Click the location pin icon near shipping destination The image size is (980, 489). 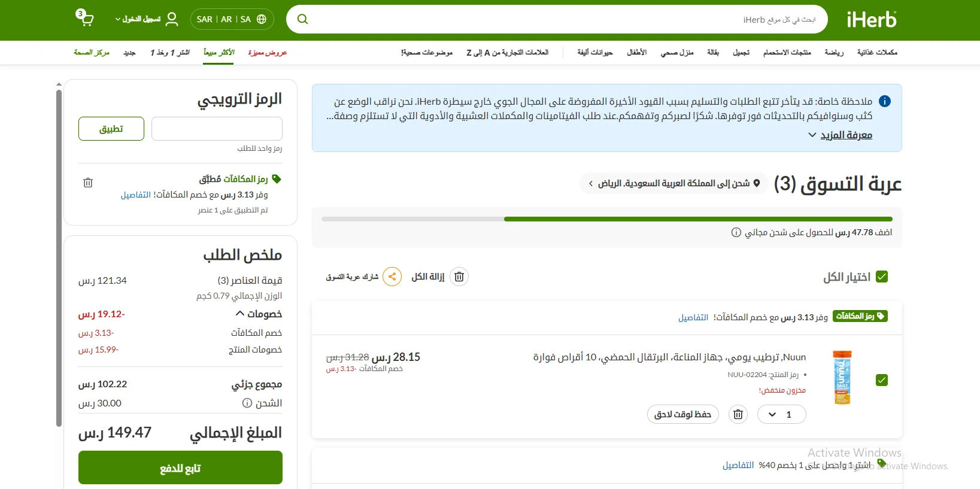[x=757, y=183]
